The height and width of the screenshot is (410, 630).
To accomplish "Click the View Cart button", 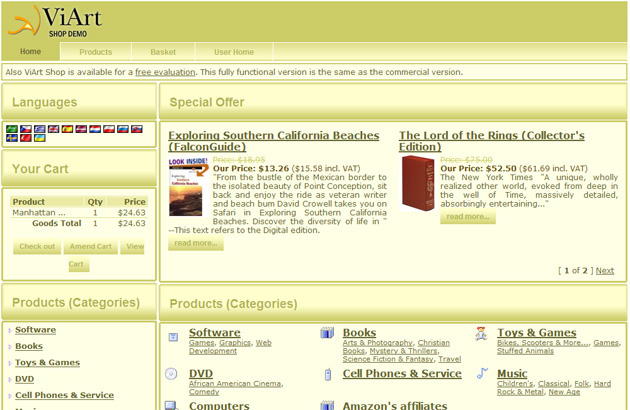I will 132,246.
